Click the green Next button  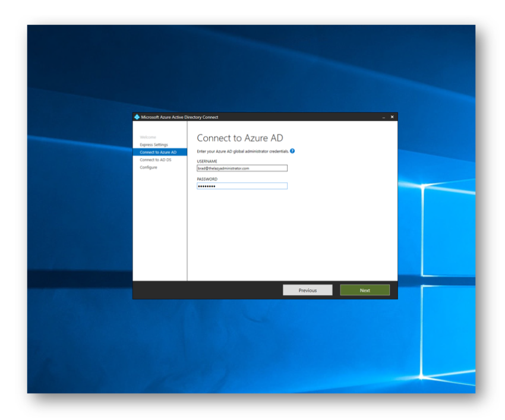(x=365, y=290)
